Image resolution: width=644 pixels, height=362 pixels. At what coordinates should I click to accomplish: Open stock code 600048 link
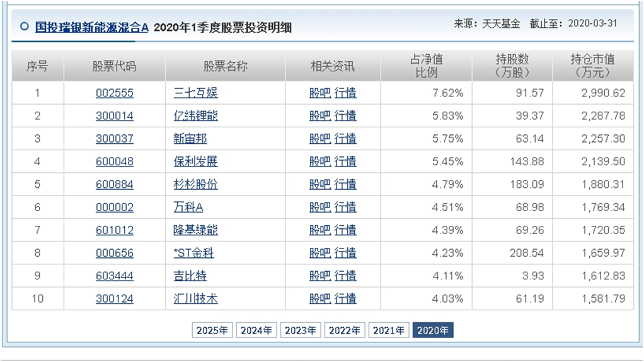click(x=115, y=161)
